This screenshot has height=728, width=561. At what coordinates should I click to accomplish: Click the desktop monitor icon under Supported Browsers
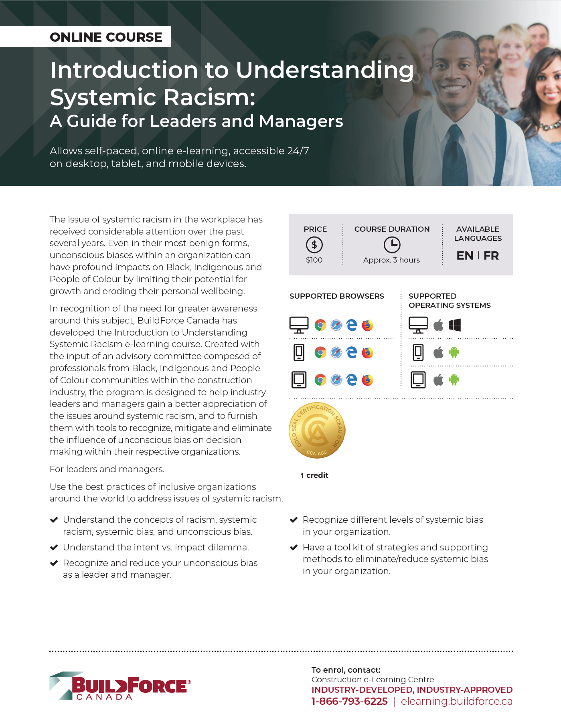[x=299, y=325]
